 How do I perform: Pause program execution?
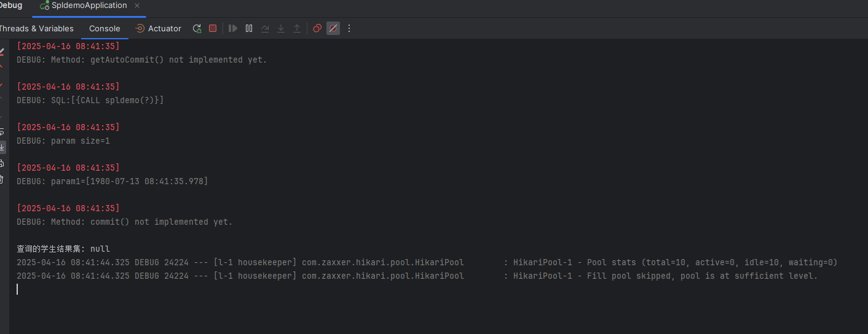click(x=249, y=28)
